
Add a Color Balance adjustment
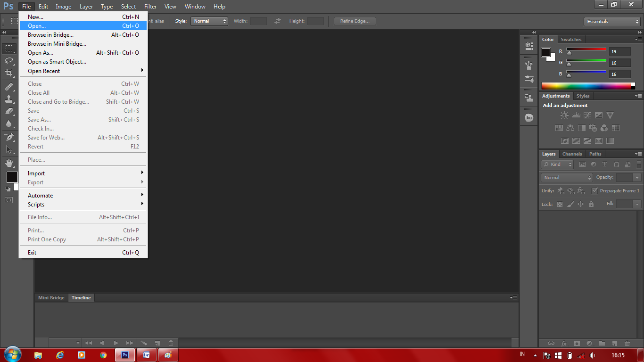[570, 128]
